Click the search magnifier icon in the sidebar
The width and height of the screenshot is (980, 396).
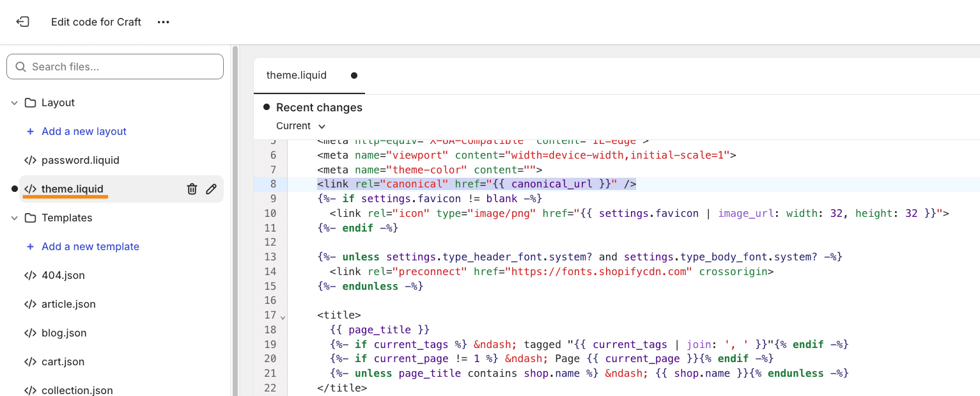20,66
